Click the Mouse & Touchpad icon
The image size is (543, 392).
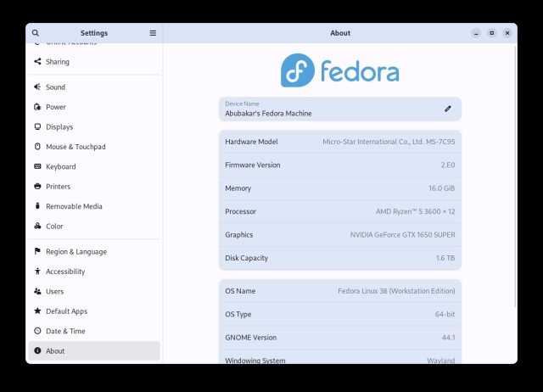coord(37,146)
